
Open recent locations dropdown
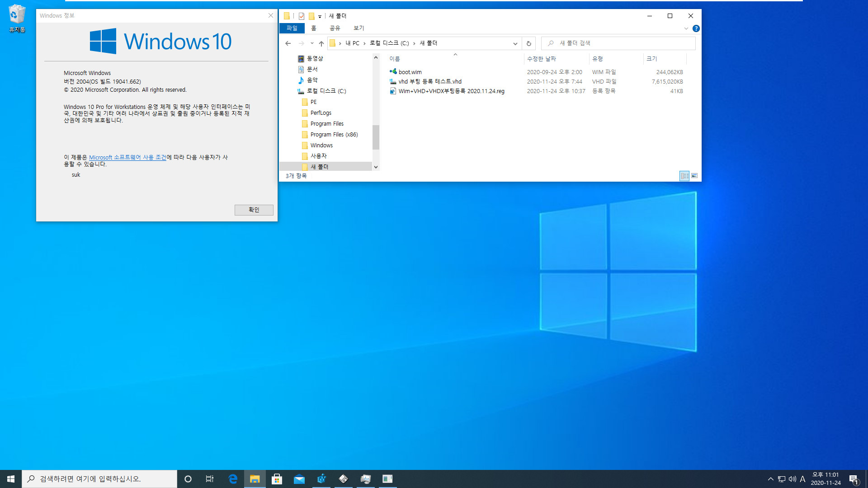pos(312,43)
